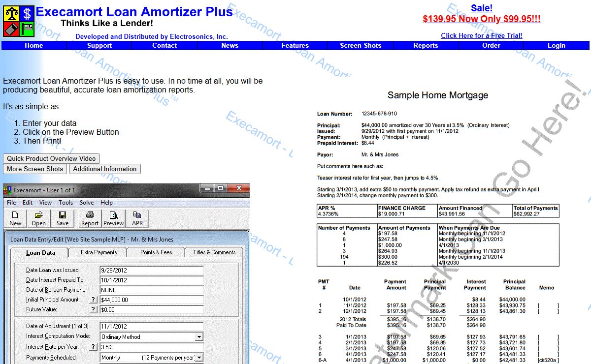Viewport: 591px width, 364px height.
Task: Open the Order nav link
Action: 492,45
